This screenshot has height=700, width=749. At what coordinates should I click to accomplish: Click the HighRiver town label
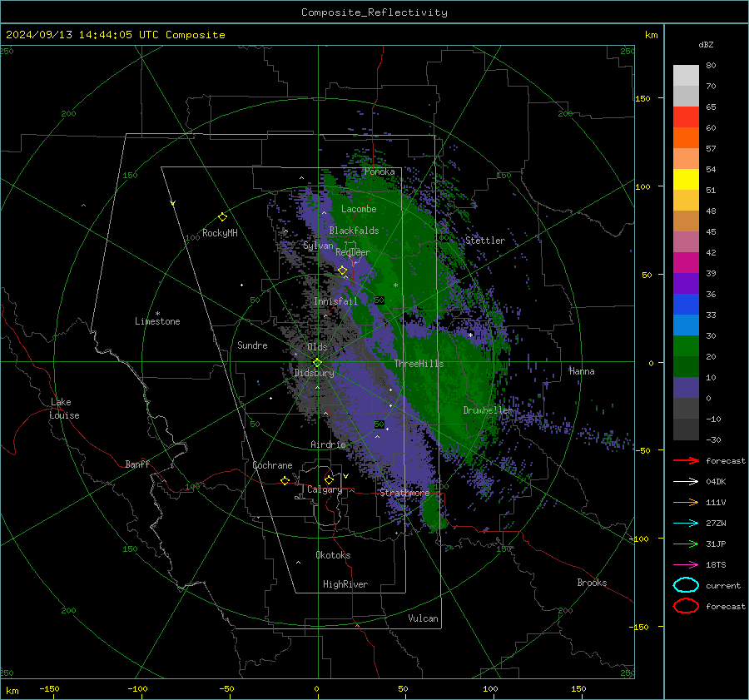pyautogui.click(x=345, y=584)
